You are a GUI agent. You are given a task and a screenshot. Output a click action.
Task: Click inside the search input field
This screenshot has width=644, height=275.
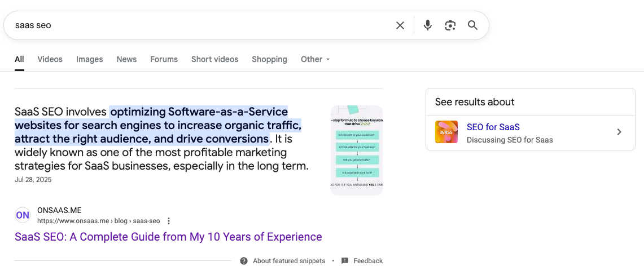pyautogui.click(x=198, y=25)
